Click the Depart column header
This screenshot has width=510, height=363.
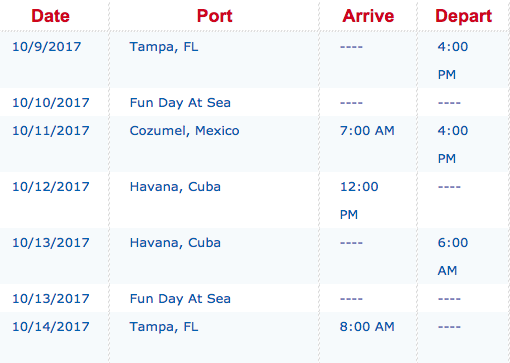point(464,16)
